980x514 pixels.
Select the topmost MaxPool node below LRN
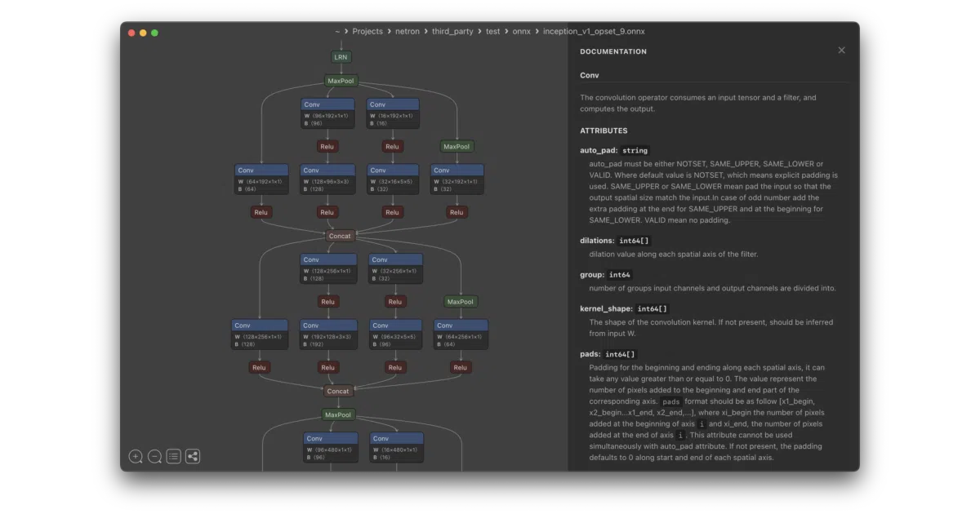click(341, 81)
